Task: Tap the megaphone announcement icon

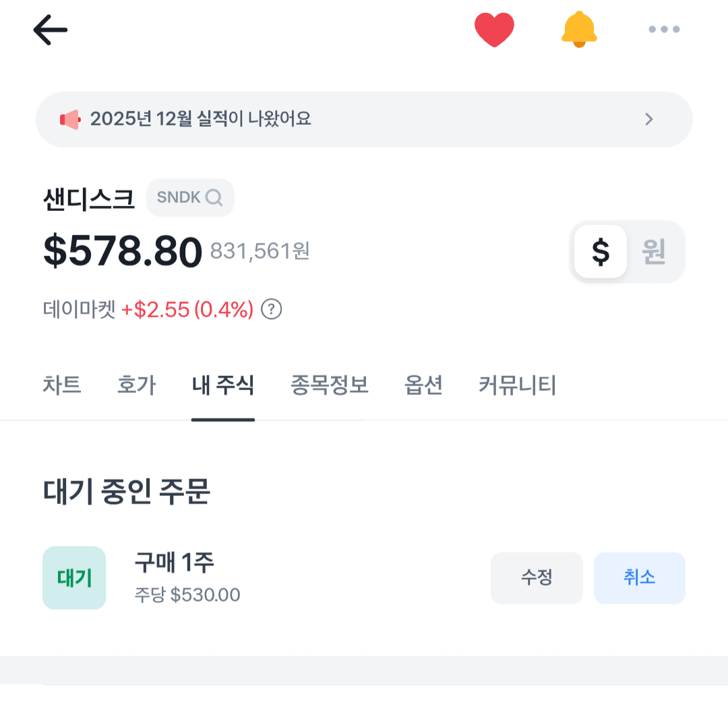Action: click(x=70, y=120)
